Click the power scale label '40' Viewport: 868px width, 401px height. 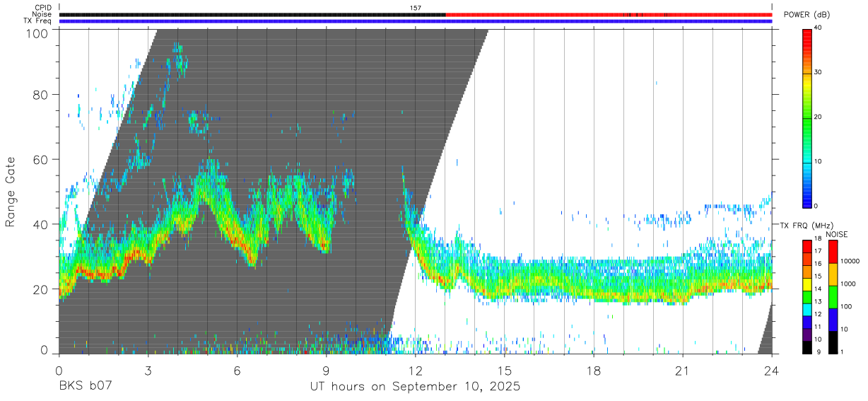pos(818,28)
